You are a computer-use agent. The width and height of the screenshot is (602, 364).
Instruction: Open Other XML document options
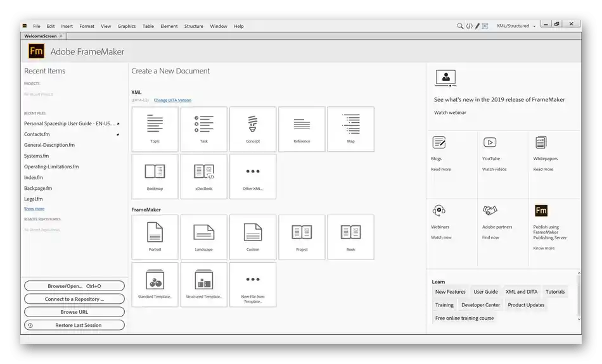253,177
